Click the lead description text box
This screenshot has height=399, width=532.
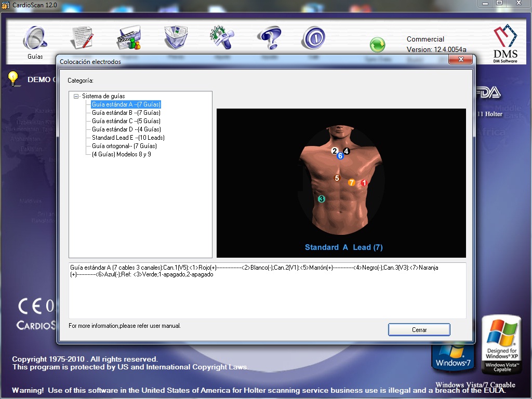tap(268, 290)
